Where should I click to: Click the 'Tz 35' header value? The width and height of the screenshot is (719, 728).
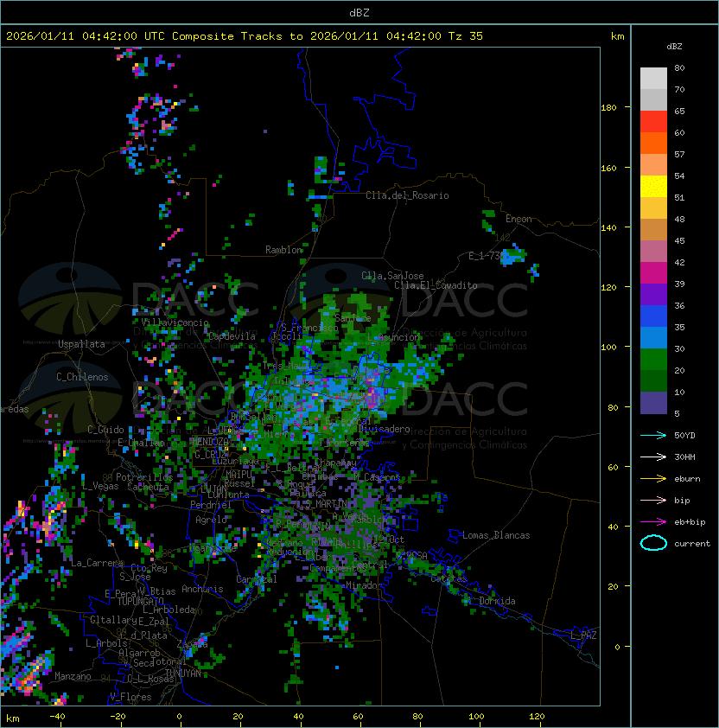(466, 36)
